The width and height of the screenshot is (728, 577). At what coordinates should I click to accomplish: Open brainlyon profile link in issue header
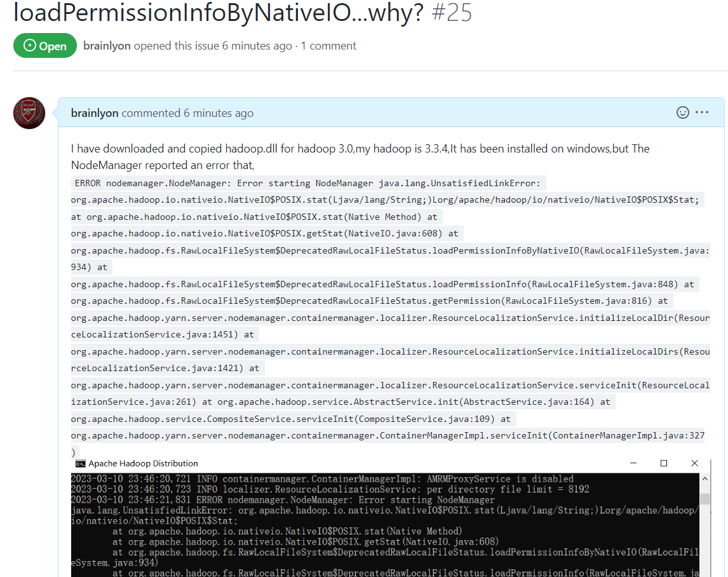click(107, 46)
